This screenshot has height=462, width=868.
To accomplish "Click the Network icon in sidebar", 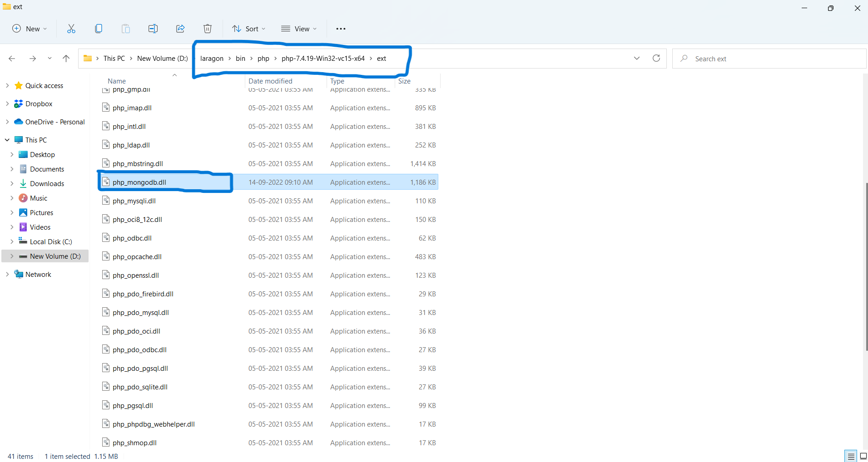I will (19, 274).
